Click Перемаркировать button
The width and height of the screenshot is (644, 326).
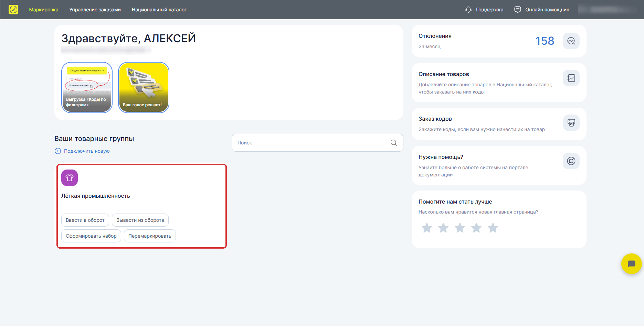pyautogui.click(x=150, y=236)
